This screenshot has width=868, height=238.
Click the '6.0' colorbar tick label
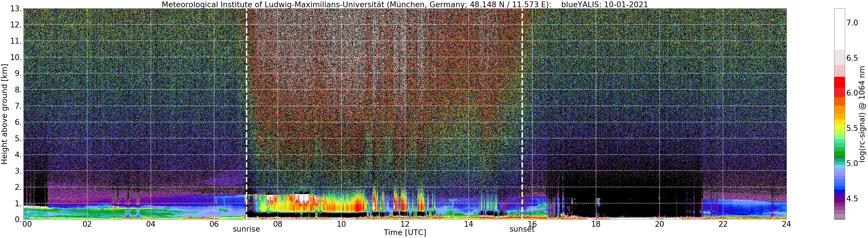pos(852,93)
